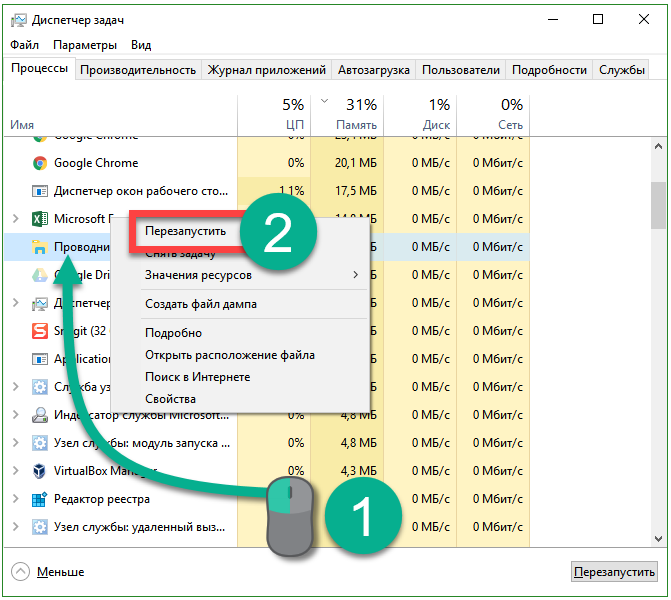Open the Значения ресурсов submenu
This screenshot has height=600, width=671.
(x=198, y=275)
